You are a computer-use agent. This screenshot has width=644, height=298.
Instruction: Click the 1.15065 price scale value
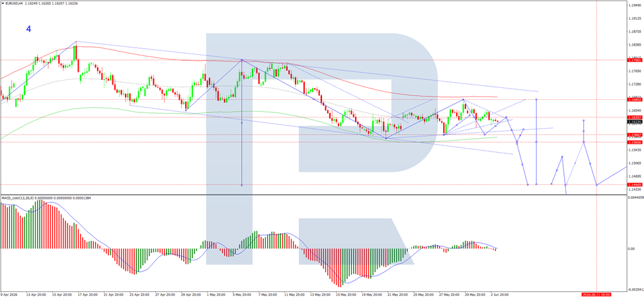pyautogui.click(x=635, y=163)
